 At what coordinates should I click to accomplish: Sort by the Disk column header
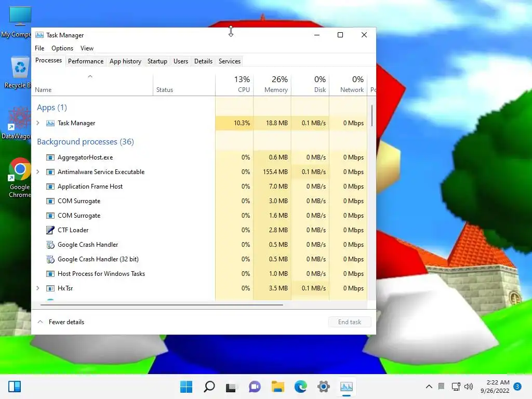(x=310, y=85)
